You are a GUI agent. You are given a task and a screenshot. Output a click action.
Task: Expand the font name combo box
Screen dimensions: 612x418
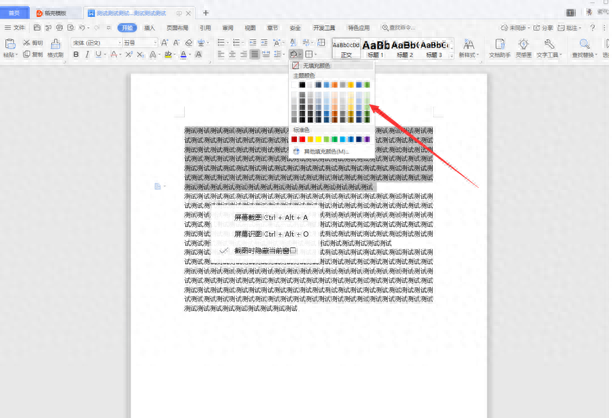pyautogui.click(x=99, y=43)
